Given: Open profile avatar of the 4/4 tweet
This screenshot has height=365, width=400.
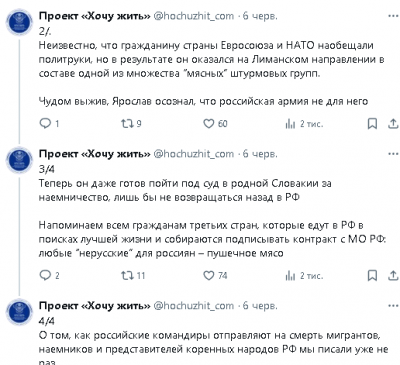Looking at the screenshot, I should click(19, 312).
